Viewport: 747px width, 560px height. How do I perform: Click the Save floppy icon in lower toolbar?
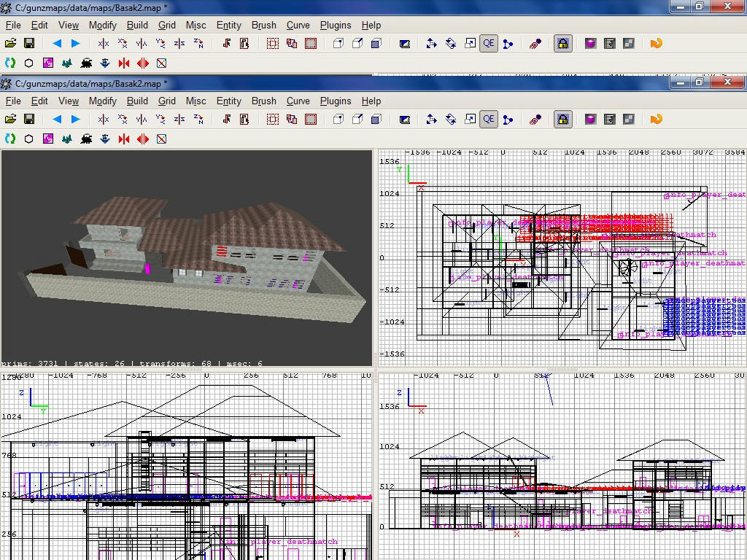pos(29,119)
